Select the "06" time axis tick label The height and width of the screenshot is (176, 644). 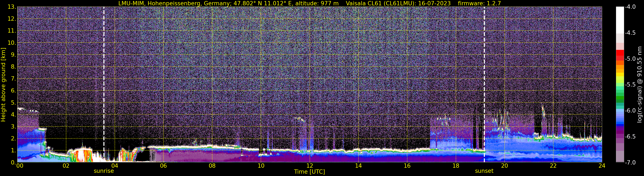[163, 166]
